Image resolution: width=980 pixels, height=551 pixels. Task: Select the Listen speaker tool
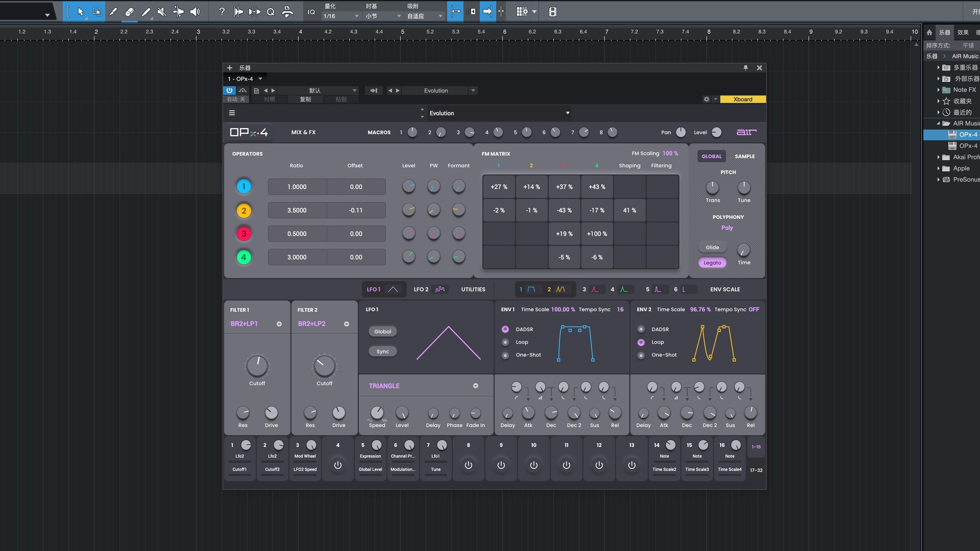195,11
